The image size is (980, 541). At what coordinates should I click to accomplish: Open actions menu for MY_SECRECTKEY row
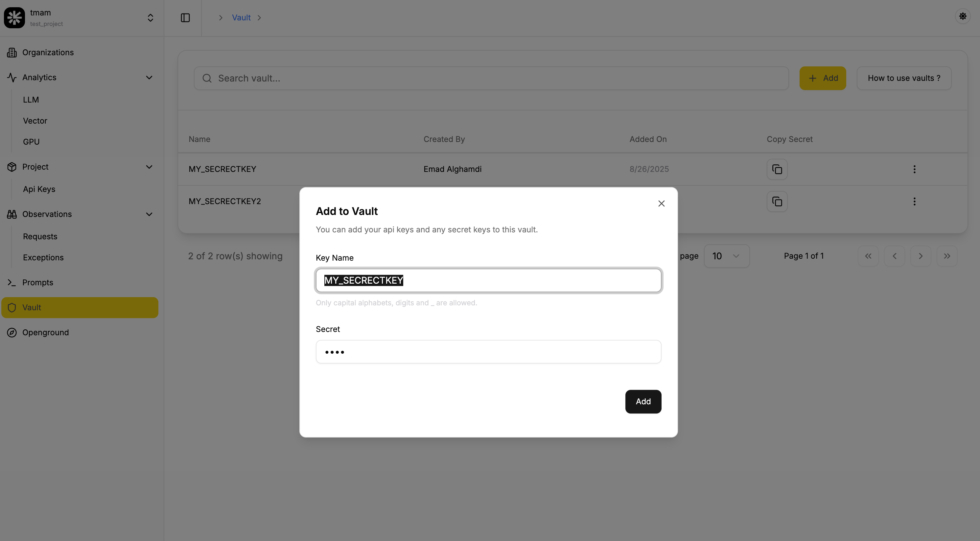tap(914, 169)
